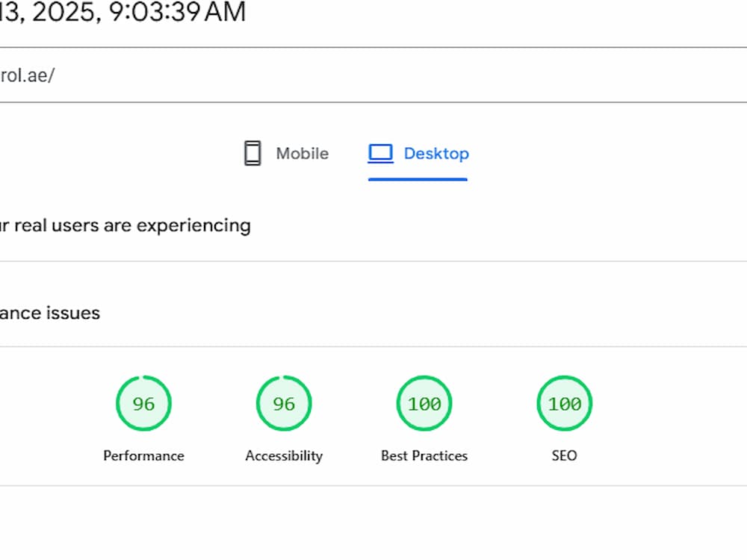Focus the URL field ending in rol.ae/
Screen dimensions: 747x560
coord(373,75)
